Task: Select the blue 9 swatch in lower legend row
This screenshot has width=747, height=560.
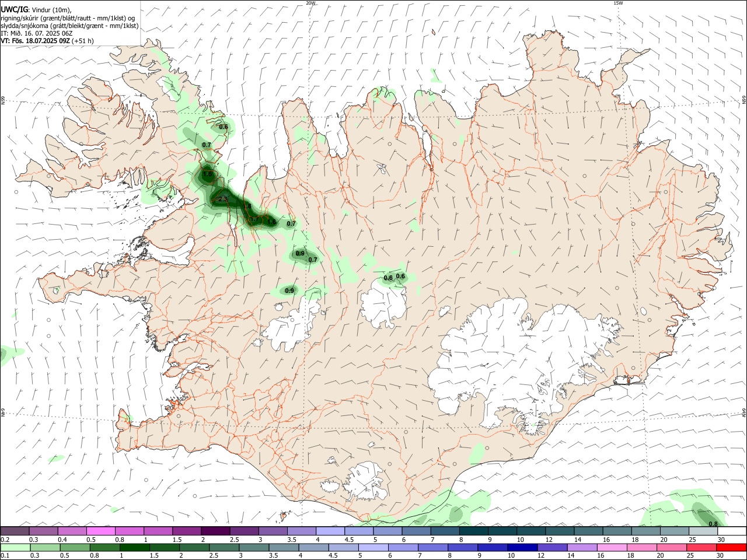Action: tap(492, 547)
